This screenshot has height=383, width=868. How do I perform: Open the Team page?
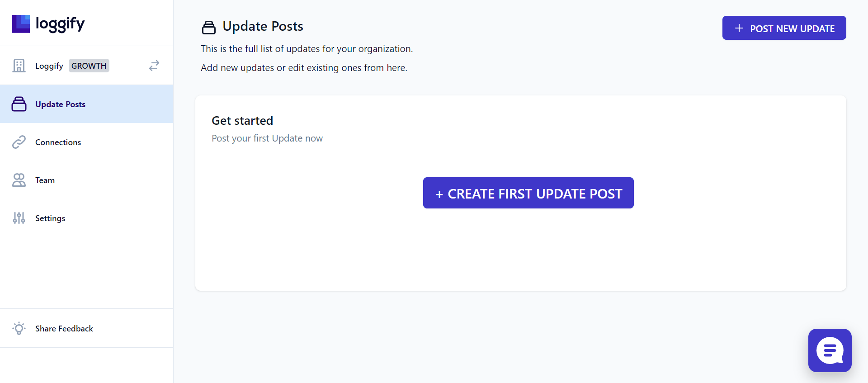click(87, 180)
